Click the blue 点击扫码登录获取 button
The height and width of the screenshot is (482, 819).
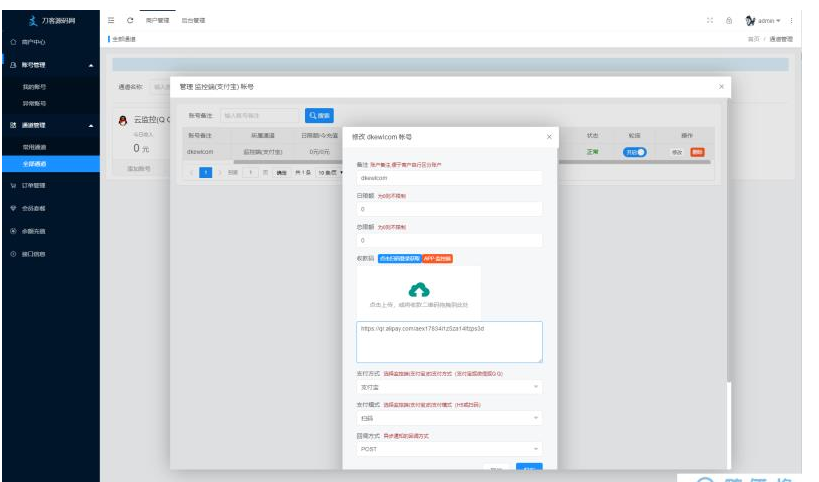[400, 258]
